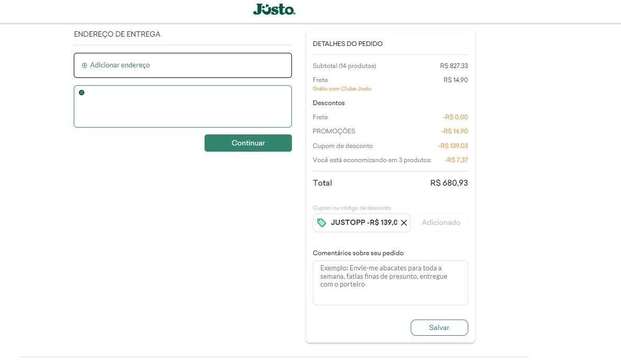Click the Descontos heading
This screenshot has width=621, height=364.
pyautogui.click(x=329, y=103)
